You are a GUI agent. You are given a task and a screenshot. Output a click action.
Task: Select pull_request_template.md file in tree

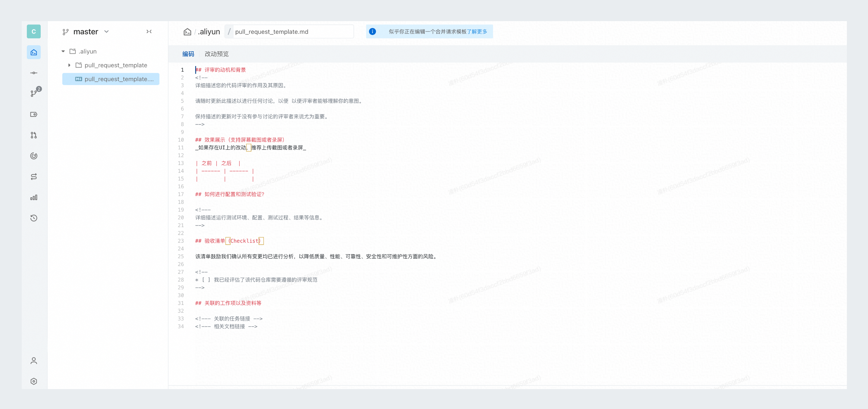(x=111, y=79)
